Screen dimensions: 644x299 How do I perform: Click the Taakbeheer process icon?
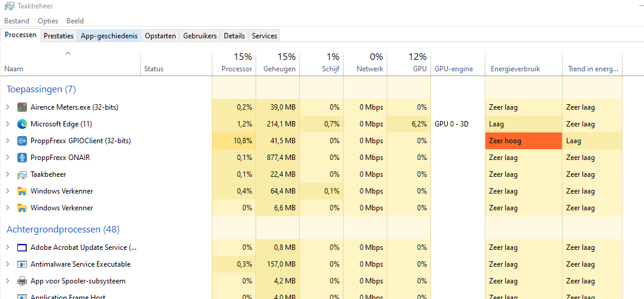click(22, 174)
